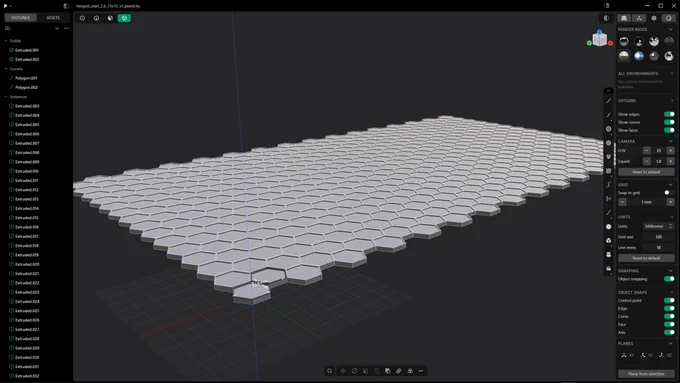Open the second right-panel hierarchy tab icon
The width and height of the screenshot is (680, 383).
point(639,18)
